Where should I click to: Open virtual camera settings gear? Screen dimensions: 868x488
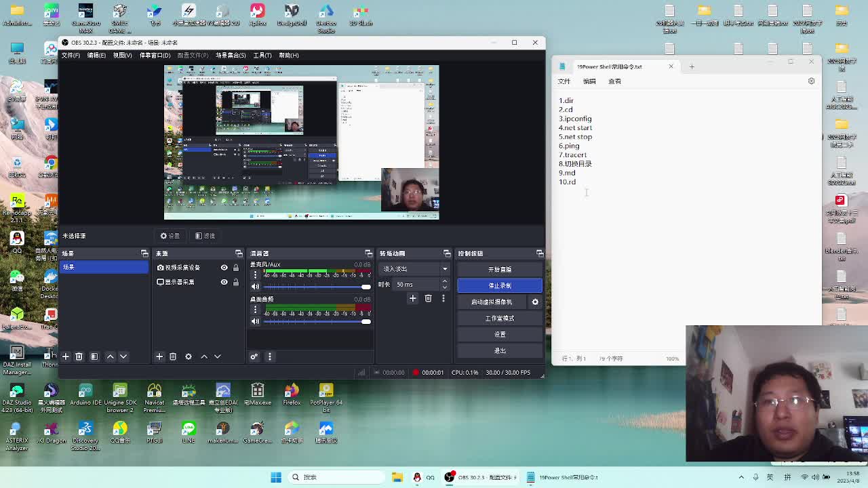(x=535, y=302)
